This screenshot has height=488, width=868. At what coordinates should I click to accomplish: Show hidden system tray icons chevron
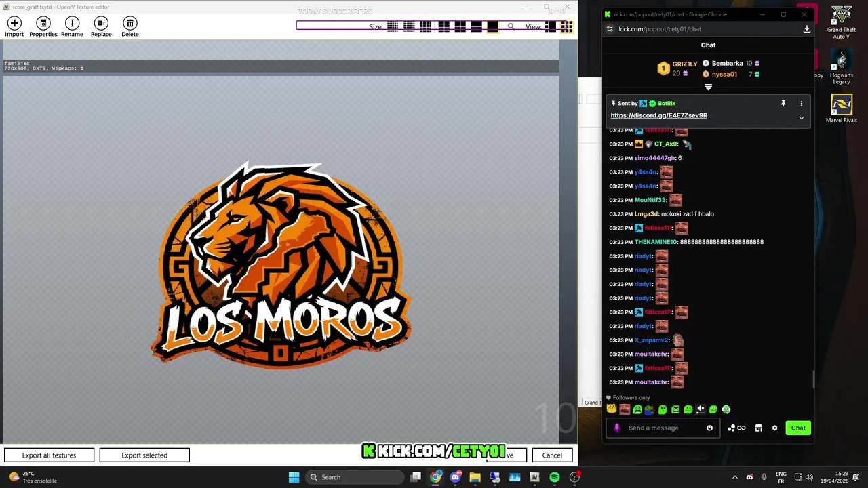[x=735, y=477]
